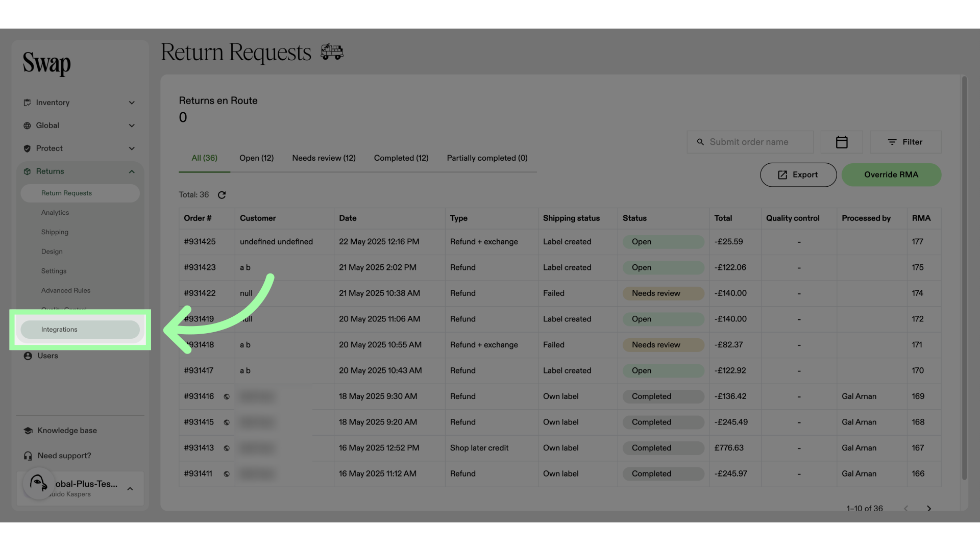This screenshot has width=980, height=551.
Task: Click the Returns box icon
Action: click(27, 171)
